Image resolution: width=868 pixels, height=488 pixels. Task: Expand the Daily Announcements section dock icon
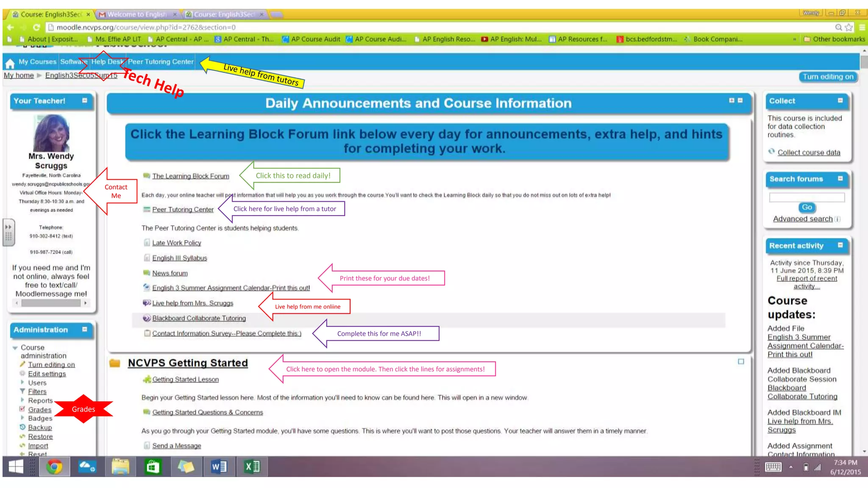pyautogui.click(x=732, y=100)
